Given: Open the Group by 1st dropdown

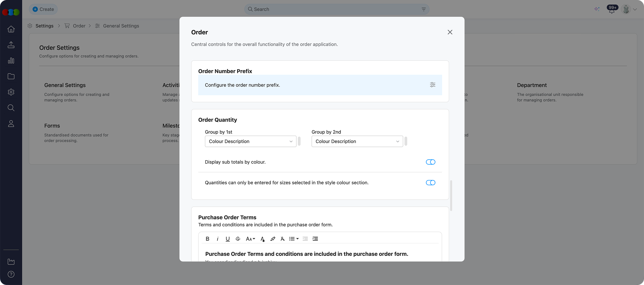Looking at the screenshot, I should pos(250,141).
